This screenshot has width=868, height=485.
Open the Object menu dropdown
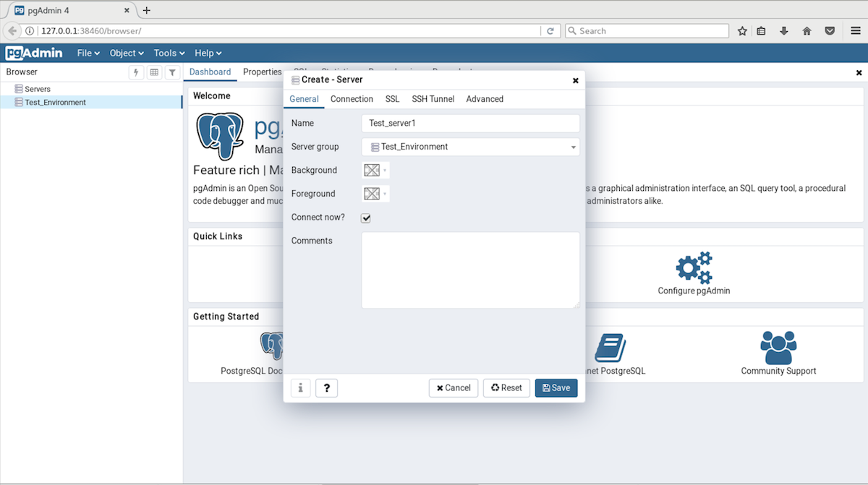[x=127, y=53]
